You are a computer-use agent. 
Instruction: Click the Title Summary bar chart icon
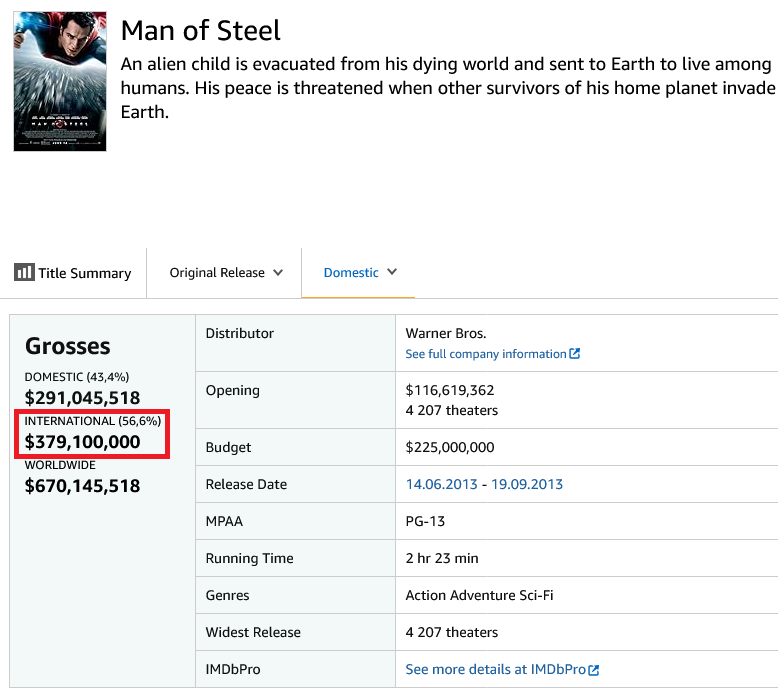point(24,272)
